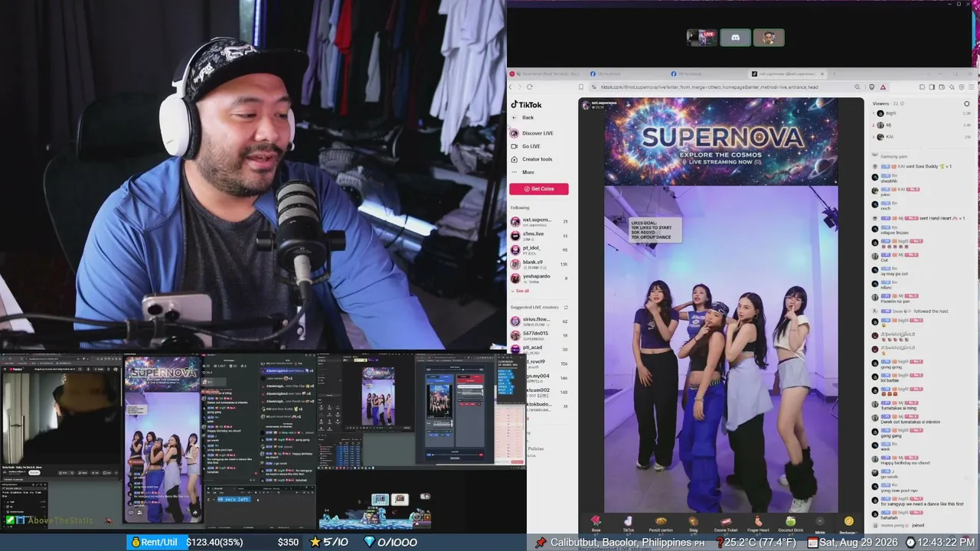Select viewer Mj in the Viewers ranking

point(922,125)
